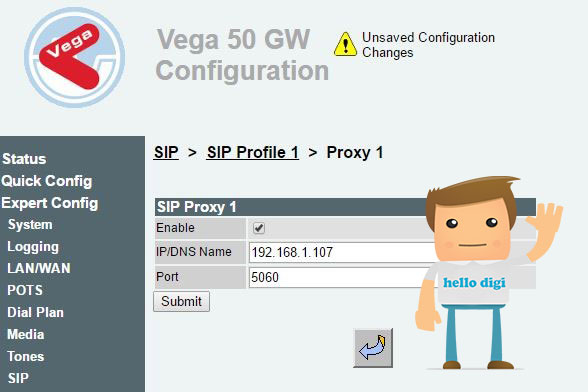Open the SIP breadcrumb link
588x392 pixels.
click(166, 152)
